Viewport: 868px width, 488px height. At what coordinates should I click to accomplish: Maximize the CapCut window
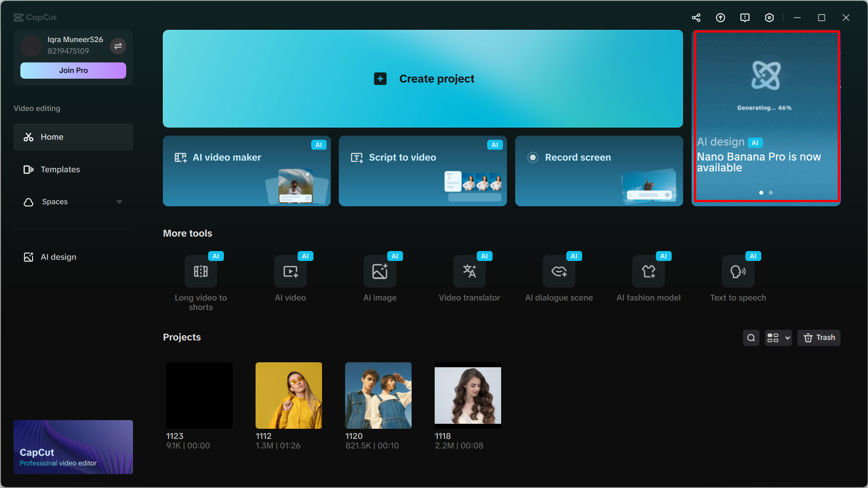tap(822, 18)
